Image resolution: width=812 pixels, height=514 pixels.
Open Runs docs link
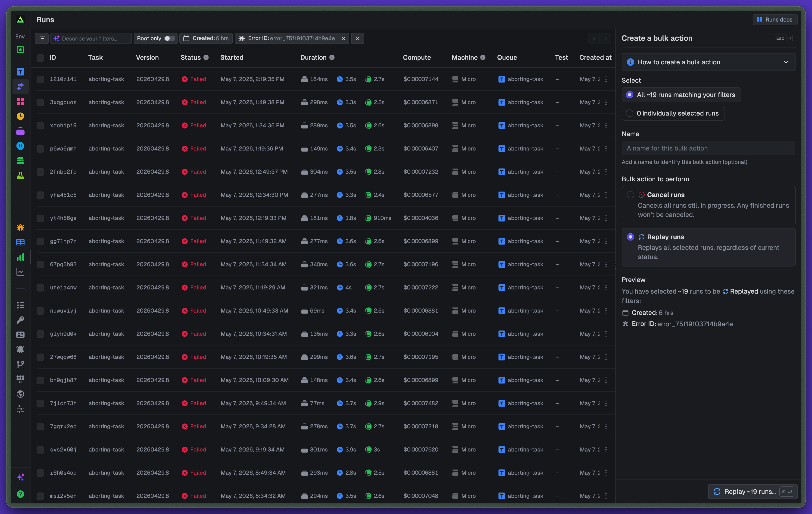[775, 19]
